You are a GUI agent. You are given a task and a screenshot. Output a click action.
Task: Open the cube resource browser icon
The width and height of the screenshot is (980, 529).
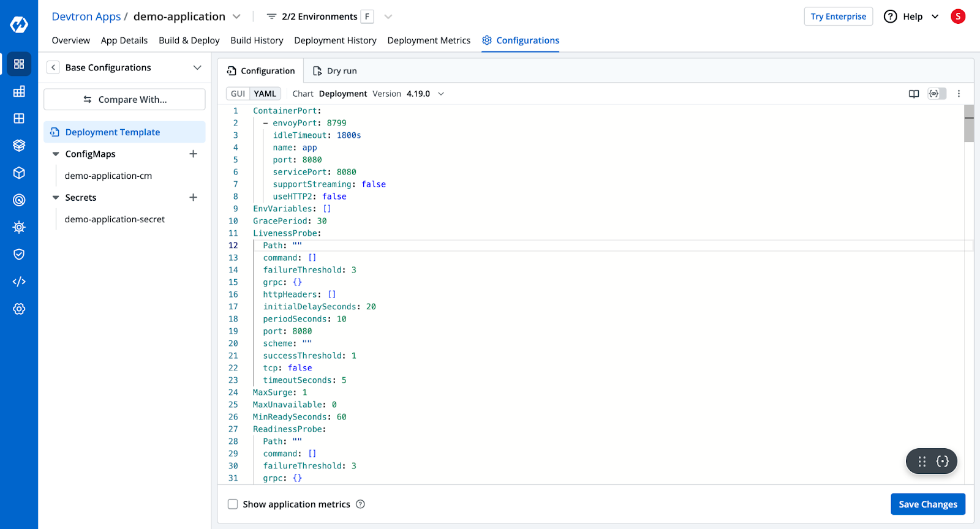coord(19,173)
